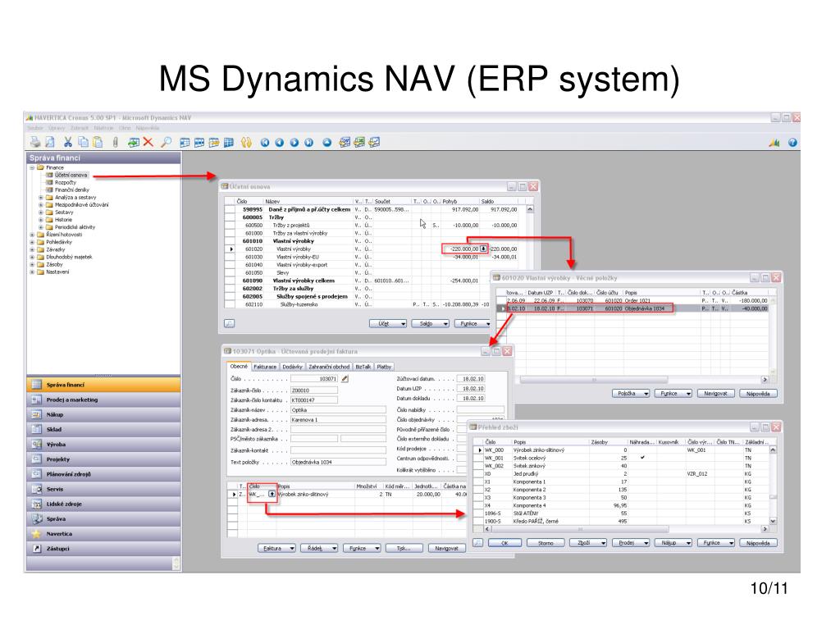Open the Účet dropdown button in Účetní osnova

pos(388,323)
